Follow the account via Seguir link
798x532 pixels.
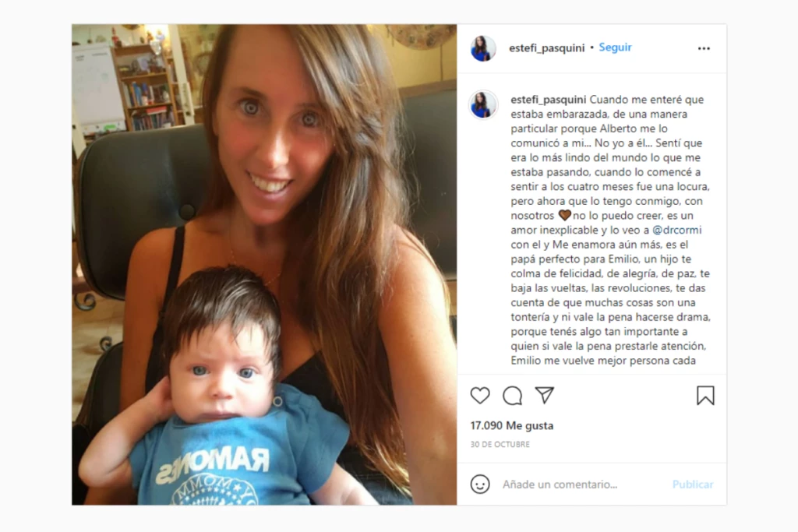click(616, 48)
